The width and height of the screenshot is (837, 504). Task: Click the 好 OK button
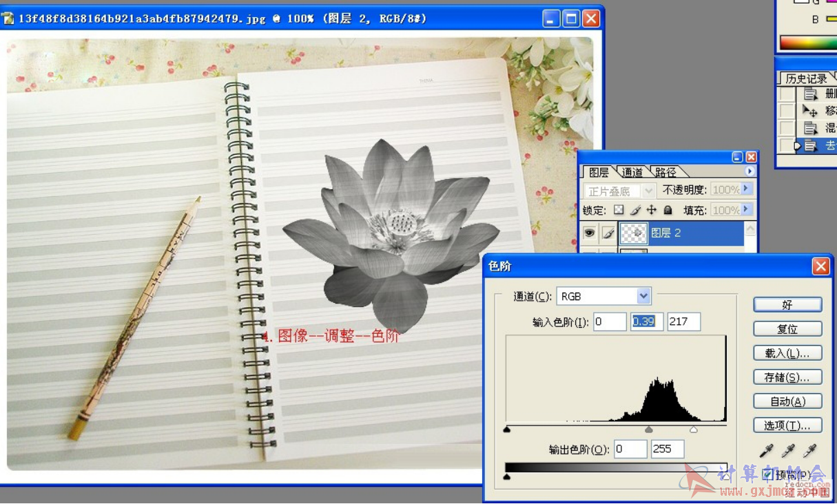point(787,305)
